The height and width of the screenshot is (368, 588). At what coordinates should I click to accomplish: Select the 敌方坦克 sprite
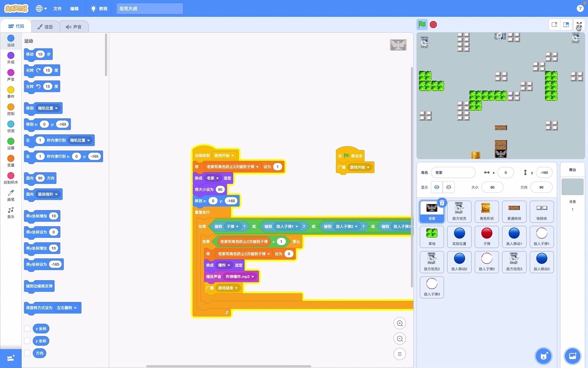[x=459, y=212]
